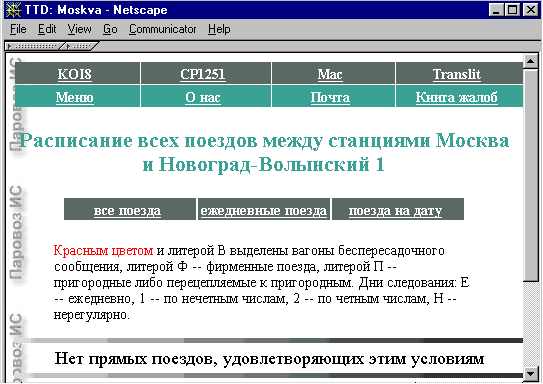Switch encoding to KOI8 link
Viewport: 543px width, 384px height.
pos(74,74)
